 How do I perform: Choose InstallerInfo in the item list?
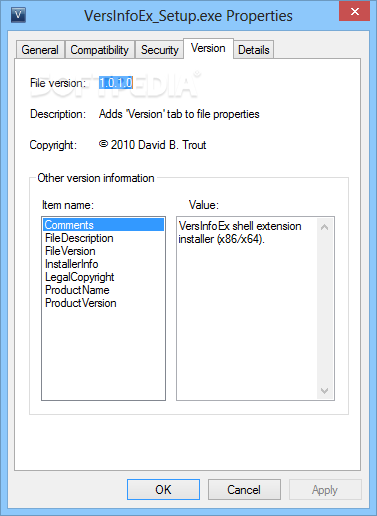103,264
